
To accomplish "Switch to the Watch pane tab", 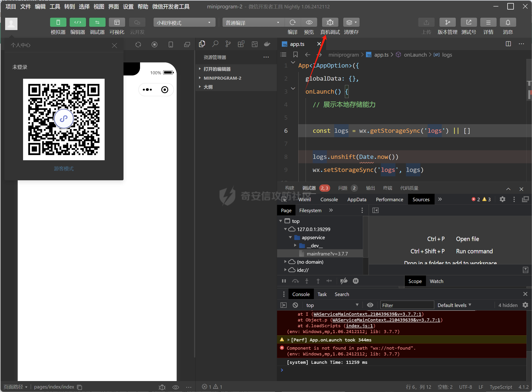I will (x=436, y=281).
